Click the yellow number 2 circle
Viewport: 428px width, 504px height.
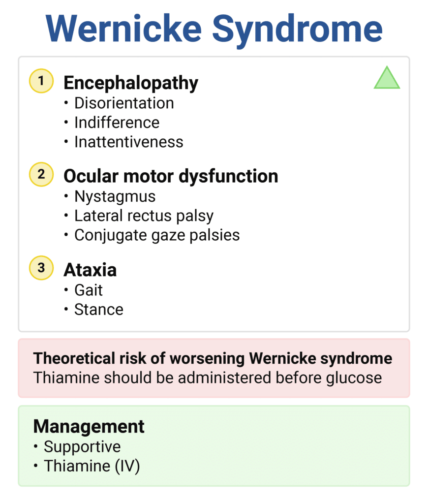(41, 174)
